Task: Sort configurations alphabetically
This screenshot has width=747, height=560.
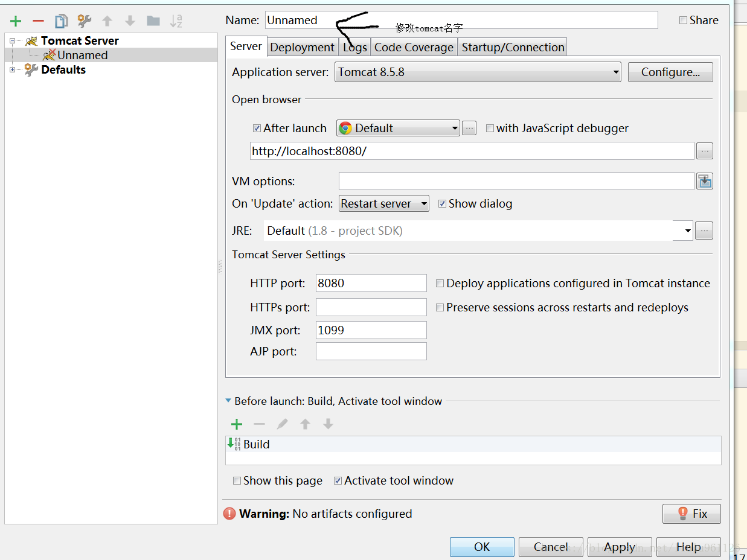Action: [x=176, y=21]
